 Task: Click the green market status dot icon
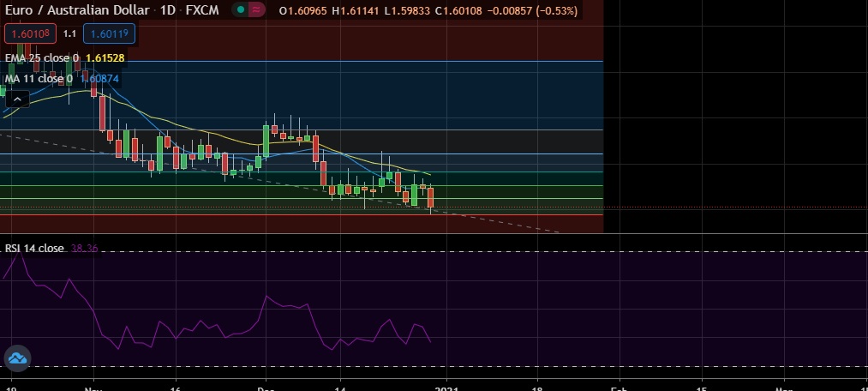click(x=240, y=10)
